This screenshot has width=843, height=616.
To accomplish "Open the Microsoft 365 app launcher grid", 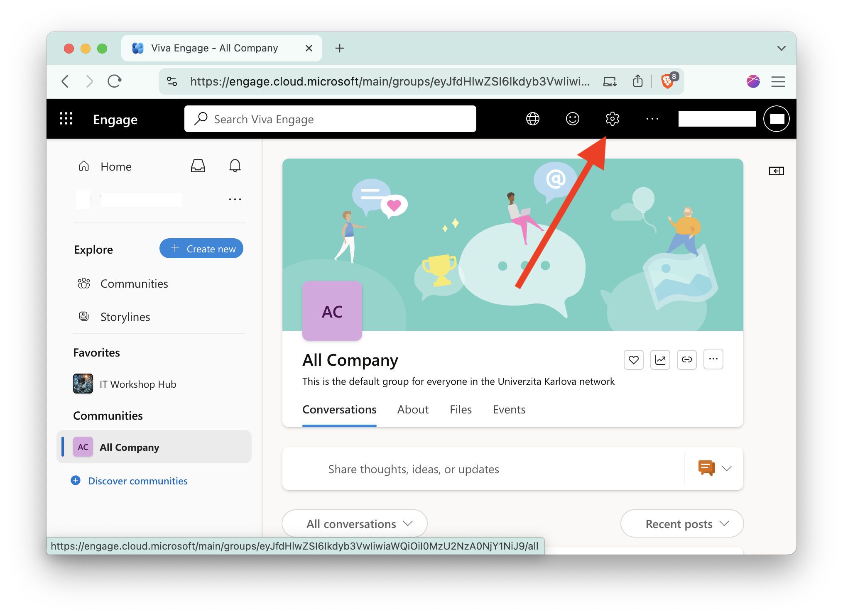I will coord(66,119).
